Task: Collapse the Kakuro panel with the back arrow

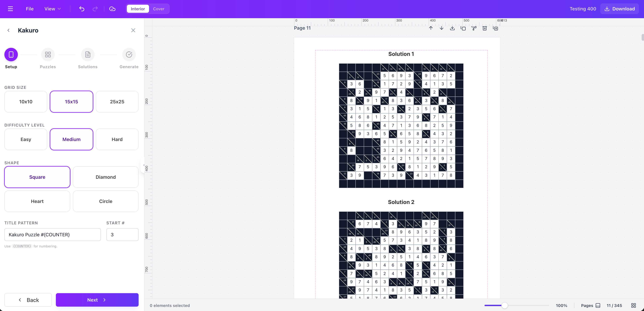Action: click(9, 30)
